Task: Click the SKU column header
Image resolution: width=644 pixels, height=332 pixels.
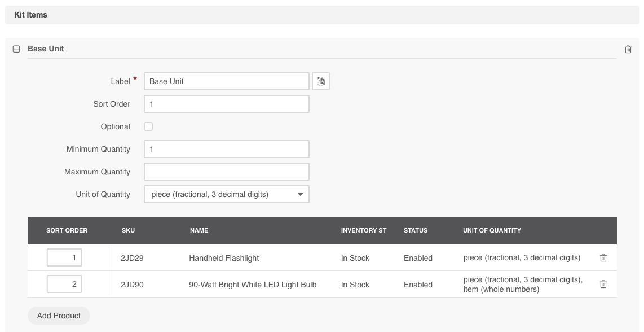Action: click(x=128, y=230)
